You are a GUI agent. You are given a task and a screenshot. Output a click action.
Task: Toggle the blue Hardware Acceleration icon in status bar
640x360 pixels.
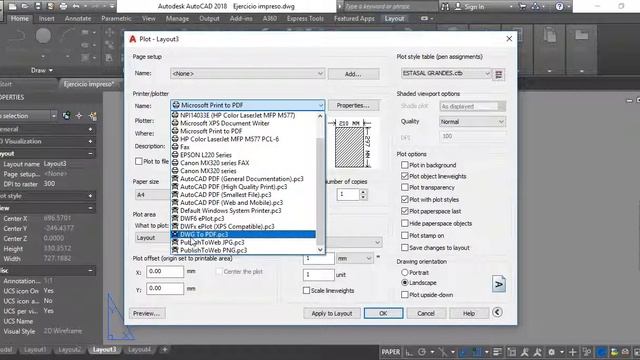click(x=601, y=352)
